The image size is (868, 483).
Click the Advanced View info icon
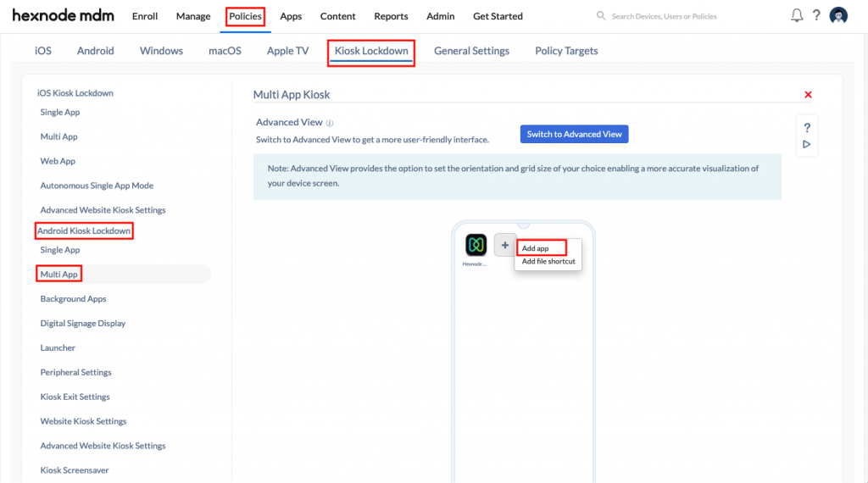click(x=330, y=123)
